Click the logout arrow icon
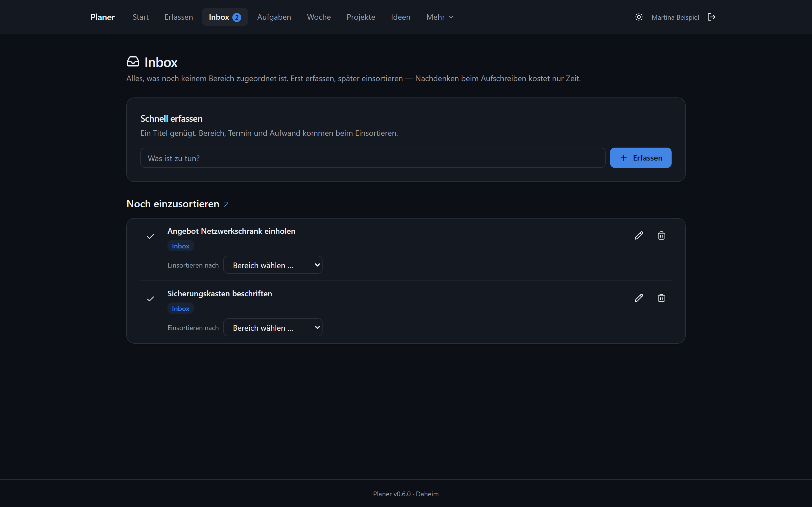812x507 pixels. (x=711, y=17)
